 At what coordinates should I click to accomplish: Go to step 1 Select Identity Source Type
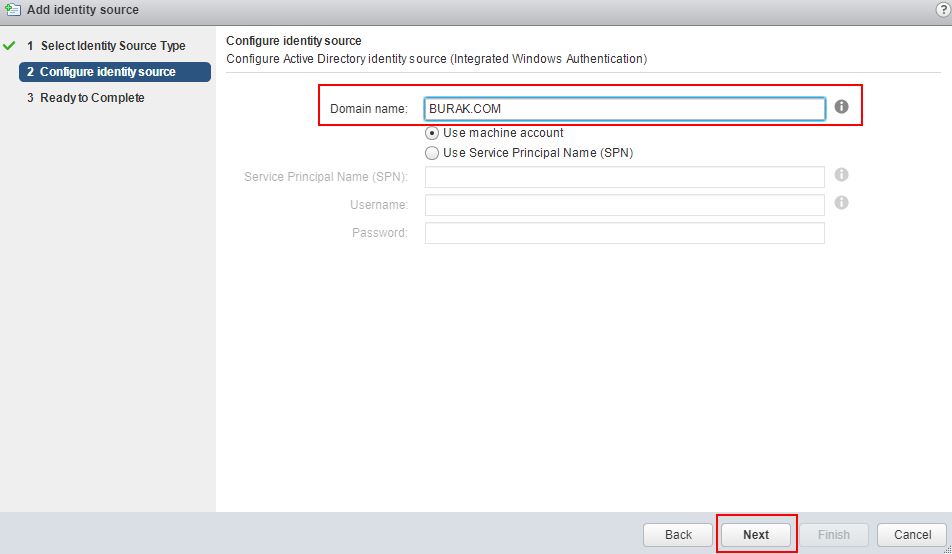coord(106,46)
